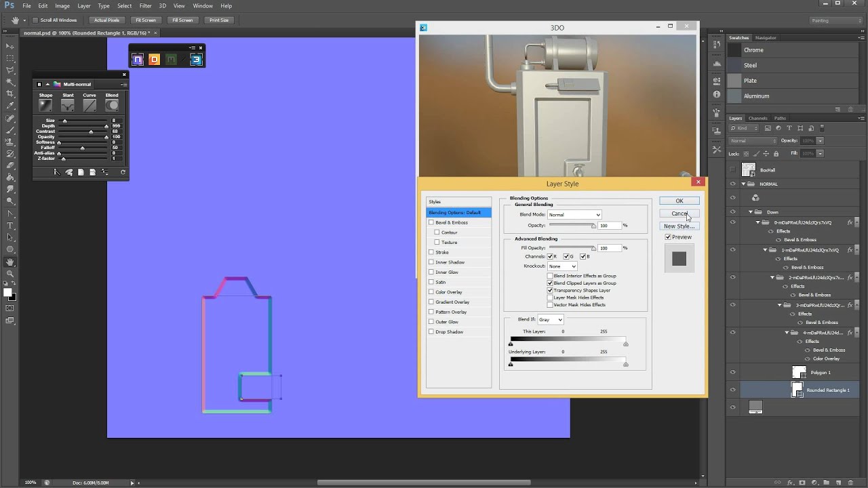Open the Blend If dropdown
The image size is (868, 488).
(551, 319)
